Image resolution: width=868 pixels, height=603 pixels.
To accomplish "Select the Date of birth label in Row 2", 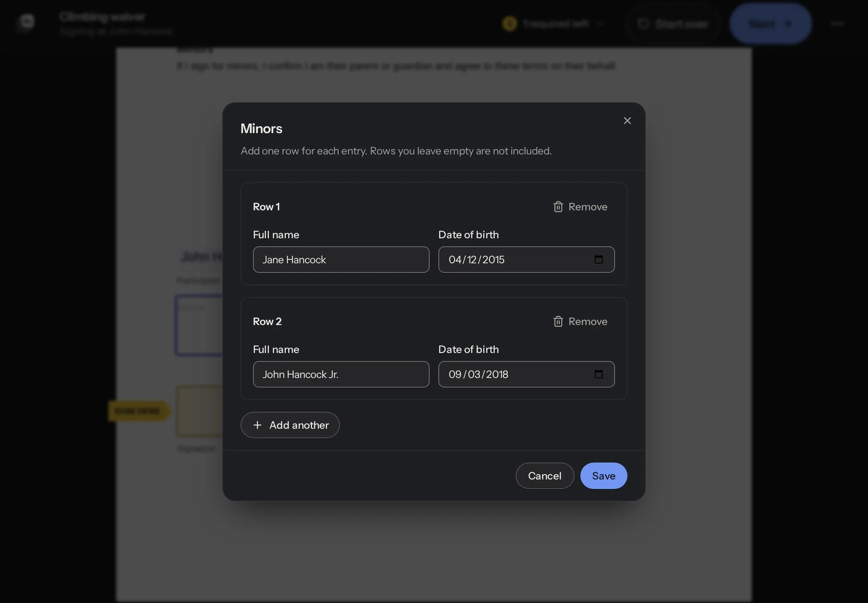I will point(469,350).
